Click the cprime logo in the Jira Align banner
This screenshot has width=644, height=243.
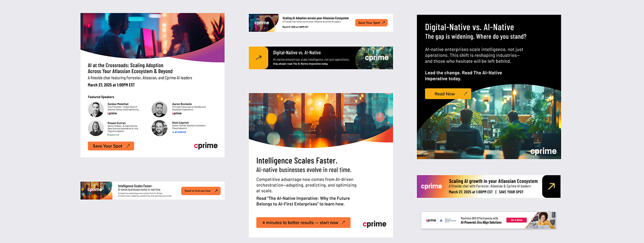pos(431,220)
